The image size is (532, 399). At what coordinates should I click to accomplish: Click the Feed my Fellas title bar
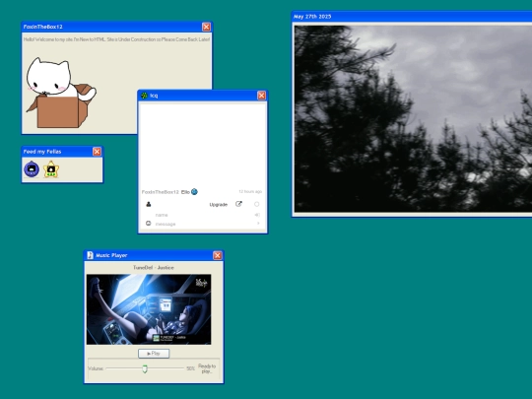point(62,152)
